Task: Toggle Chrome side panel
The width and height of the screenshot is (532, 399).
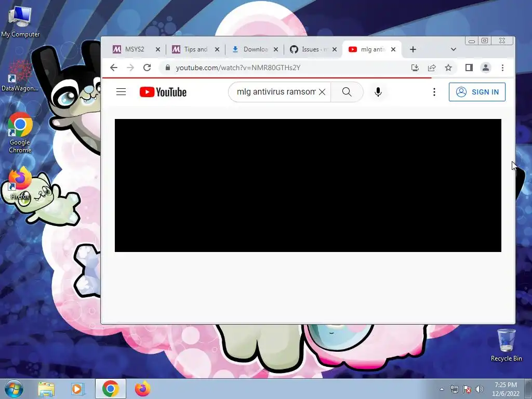Action: tap(469, 68)
